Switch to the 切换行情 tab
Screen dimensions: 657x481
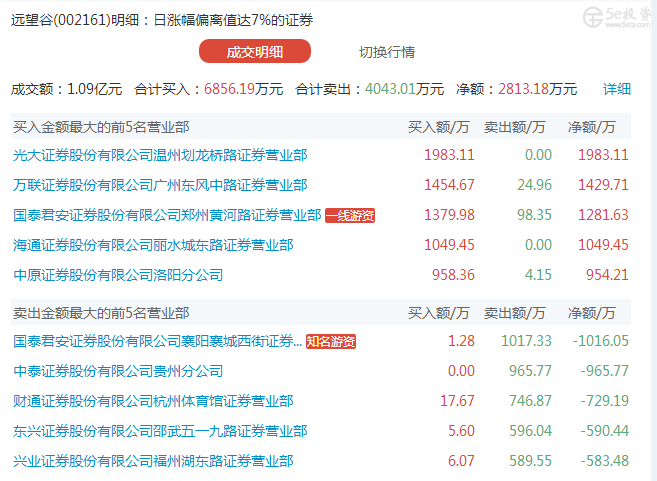tap(387, 52)
